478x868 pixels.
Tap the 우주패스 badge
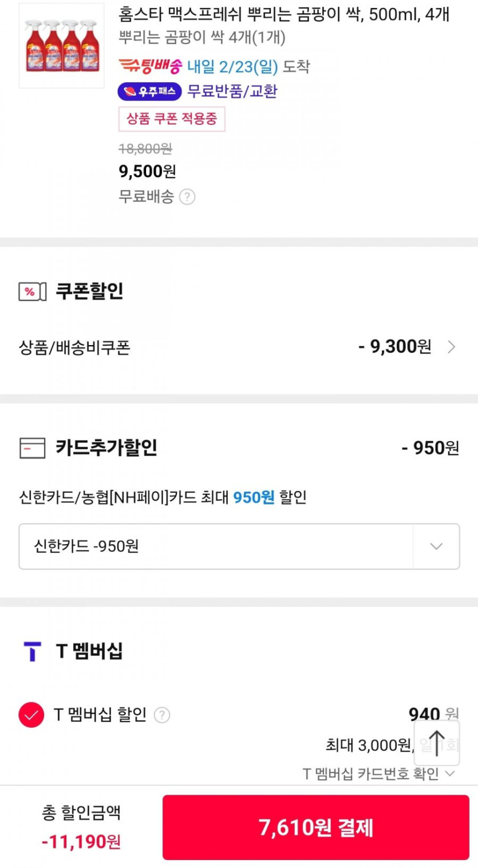[x=149, y=92]
